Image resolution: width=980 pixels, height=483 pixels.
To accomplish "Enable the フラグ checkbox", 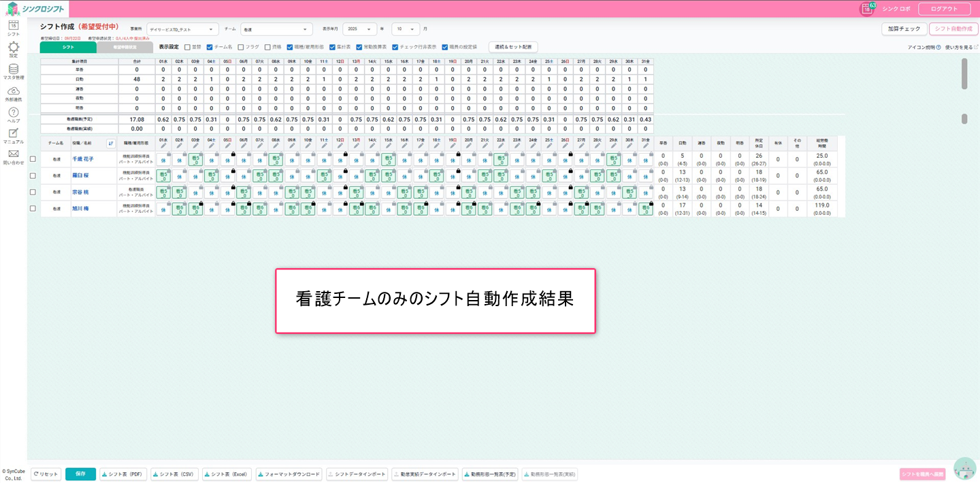I will pyautogui.click(x=240, y=47).
